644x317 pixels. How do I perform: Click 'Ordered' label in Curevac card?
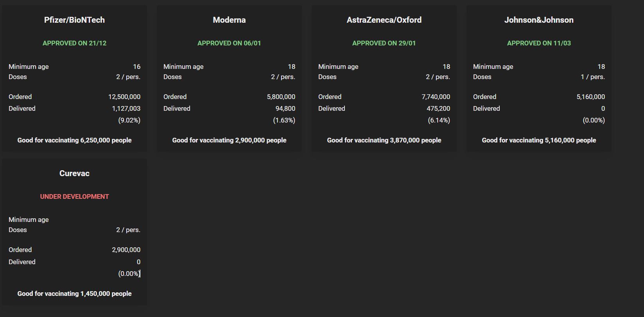tap(20, 250)
